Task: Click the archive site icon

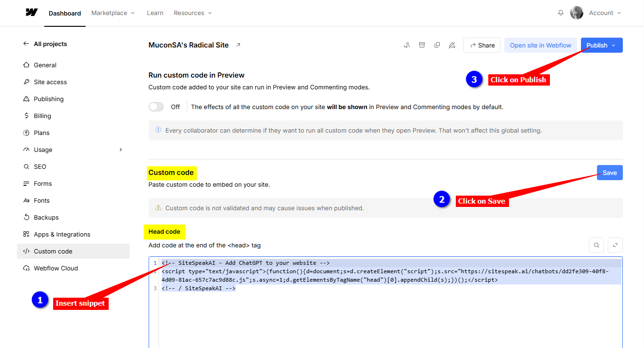Action: (422, 45)
